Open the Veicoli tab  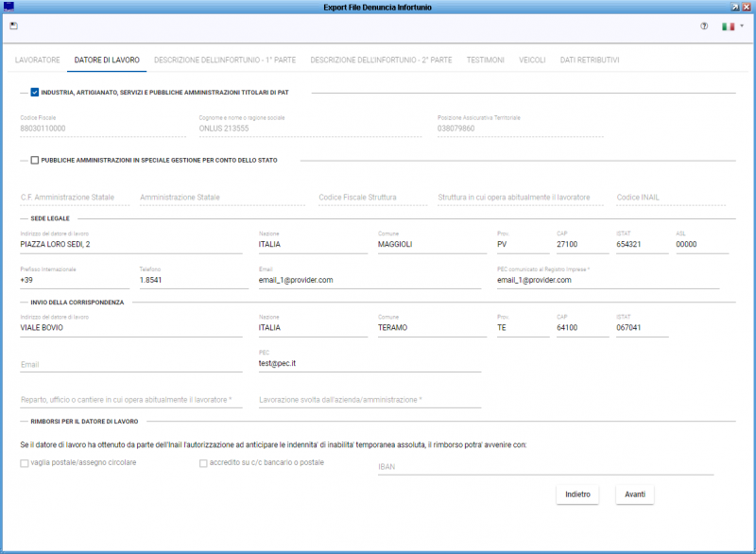click(532, 60)
